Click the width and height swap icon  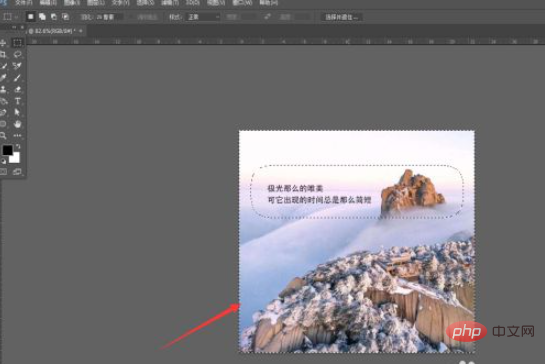click(267, 17)
